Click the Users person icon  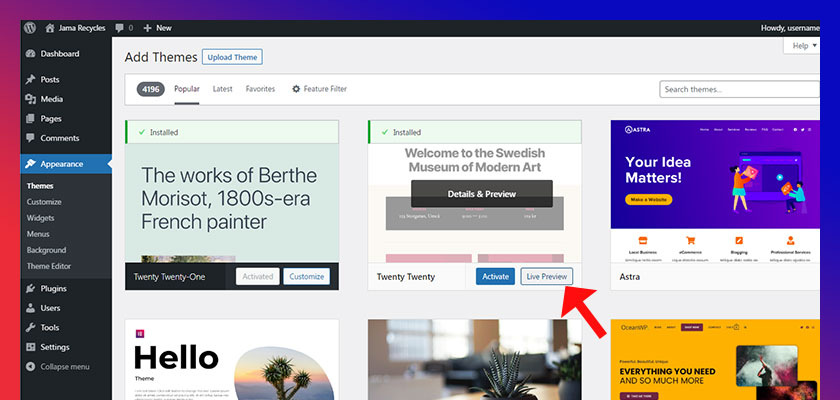(x=31, y=308)
